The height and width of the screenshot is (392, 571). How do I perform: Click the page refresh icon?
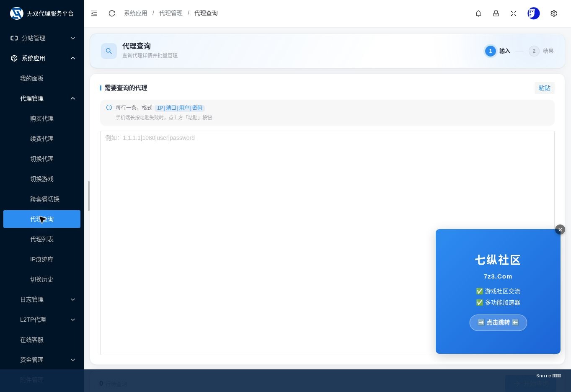point(112,13)
